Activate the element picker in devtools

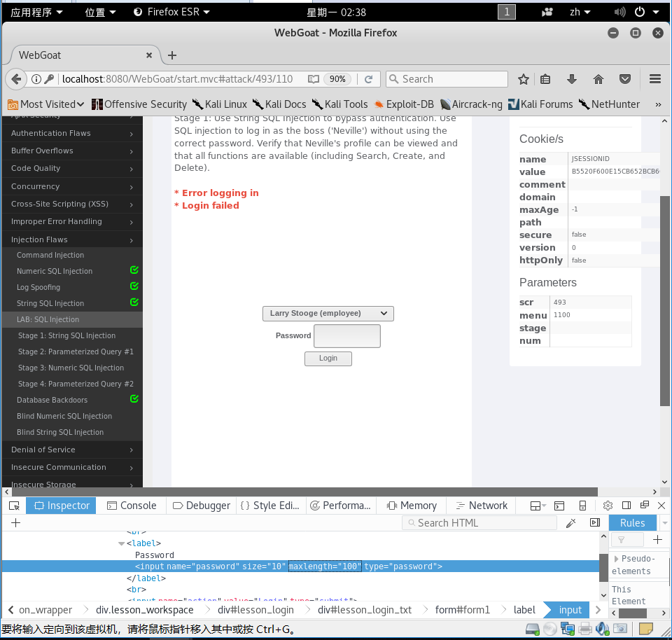(14, 506)
